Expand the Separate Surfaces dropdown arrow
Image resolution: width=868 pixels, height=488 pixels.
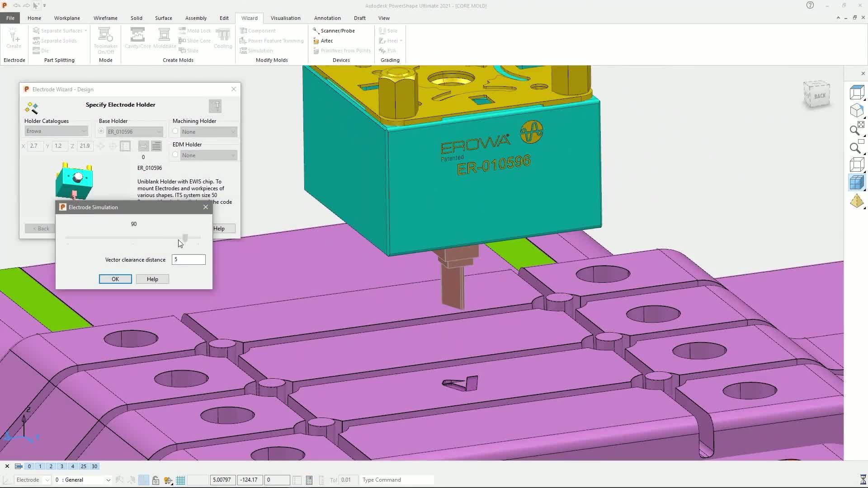tap(85, 31)
